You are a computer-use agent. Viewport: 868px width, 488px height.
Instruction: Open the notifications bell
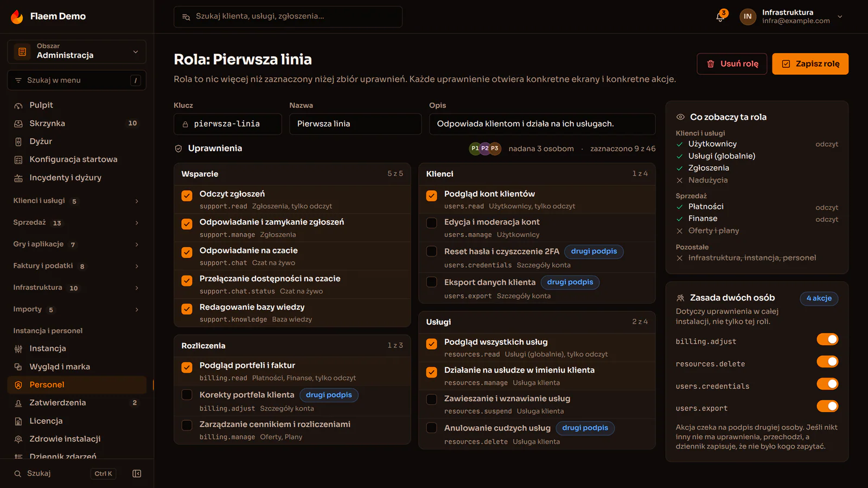(720, 17)
